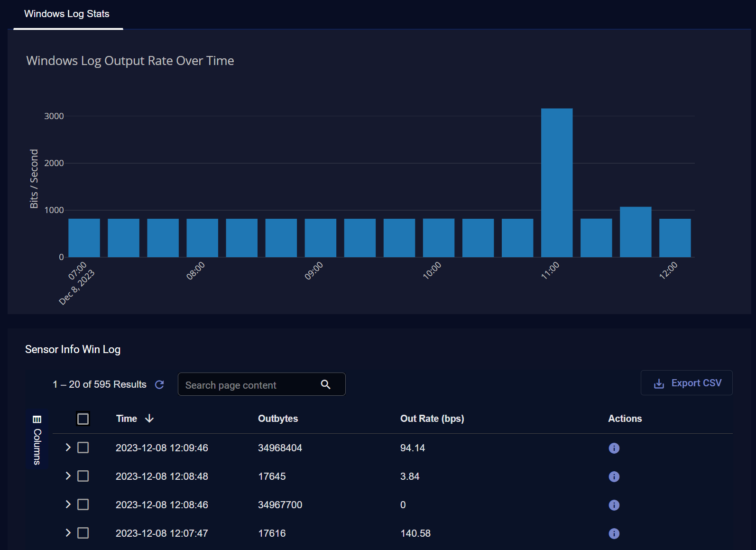
Task: Click the tallest bar at 11:00
Action: tap(557, 183)
